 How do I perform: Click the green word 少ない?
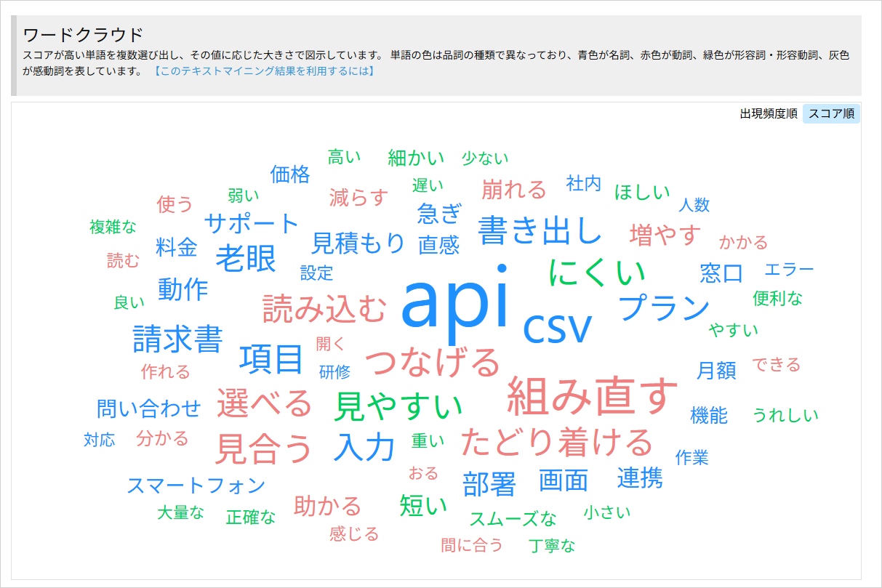(x=485, y=158)
